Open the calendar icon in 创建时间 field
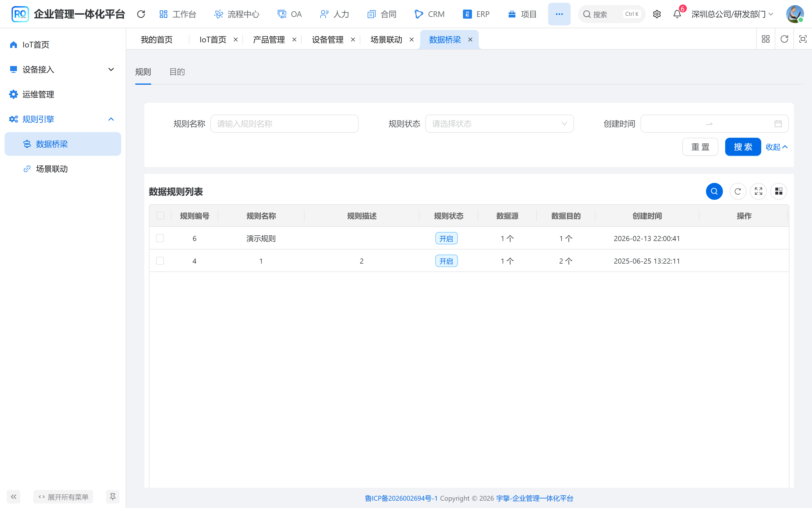The width and height of the screenshot is (812, 508). tap(778, 124)
